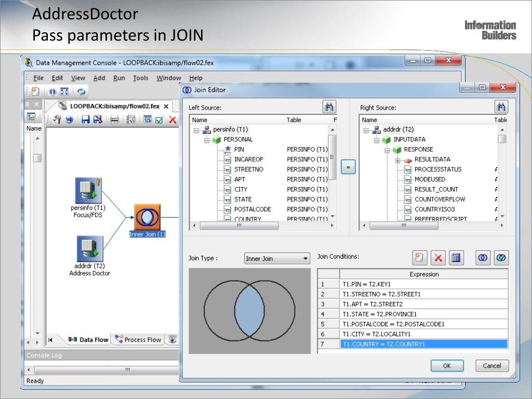Select the POSTALCODE field
Screen dimensions: 532x399
click(253, 209)
